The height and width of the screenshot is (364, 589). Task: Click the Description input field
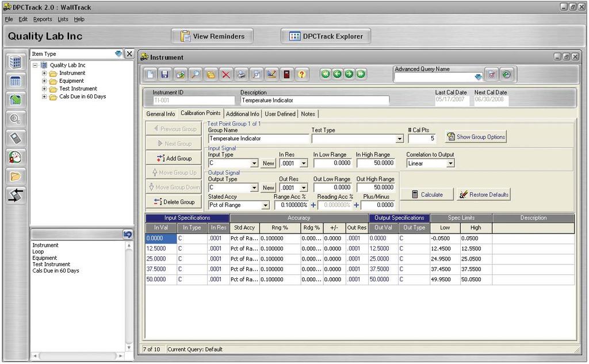315,100
